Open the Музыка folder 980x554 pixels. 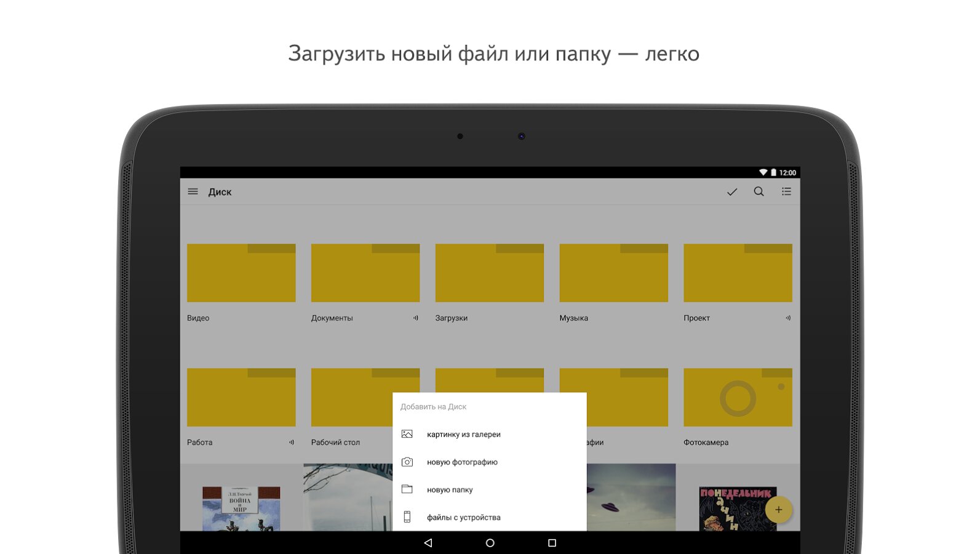tap(613, 273)
